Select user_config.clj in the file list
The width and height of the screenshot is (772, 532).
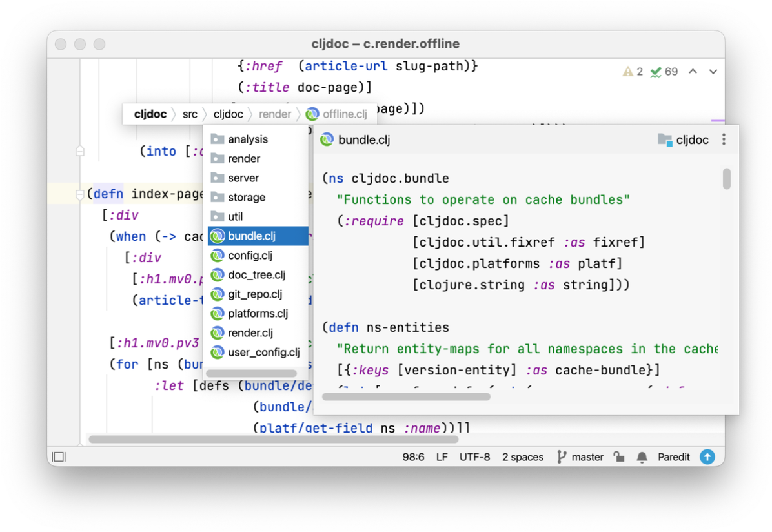coord(258,353)
